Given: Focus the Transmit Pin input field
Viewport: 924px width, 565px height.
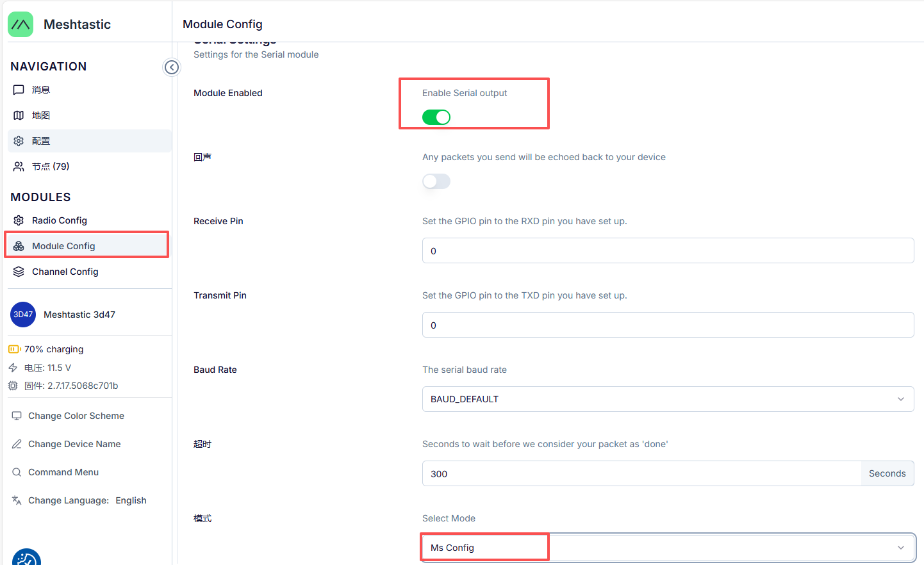Looking at the screenshot, I should 668,325.
